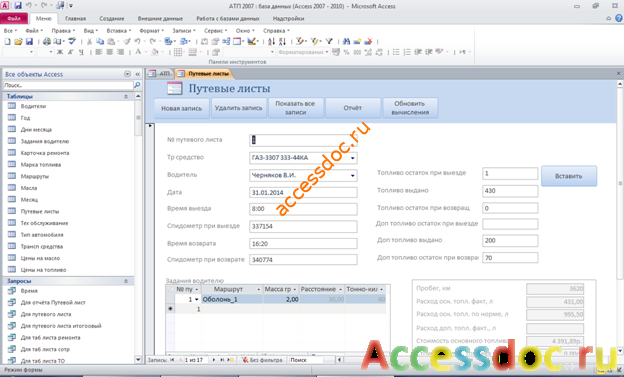
Task: Click the Sort descending icon
Action: point(282,41)
